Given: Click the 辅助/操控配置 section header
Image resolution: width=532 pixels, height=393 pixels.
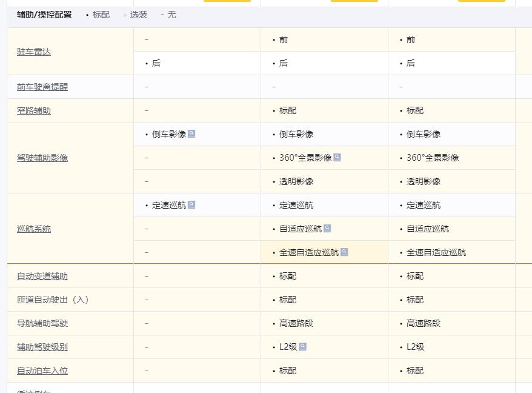Looking at the screenshot, I should 44,15.
